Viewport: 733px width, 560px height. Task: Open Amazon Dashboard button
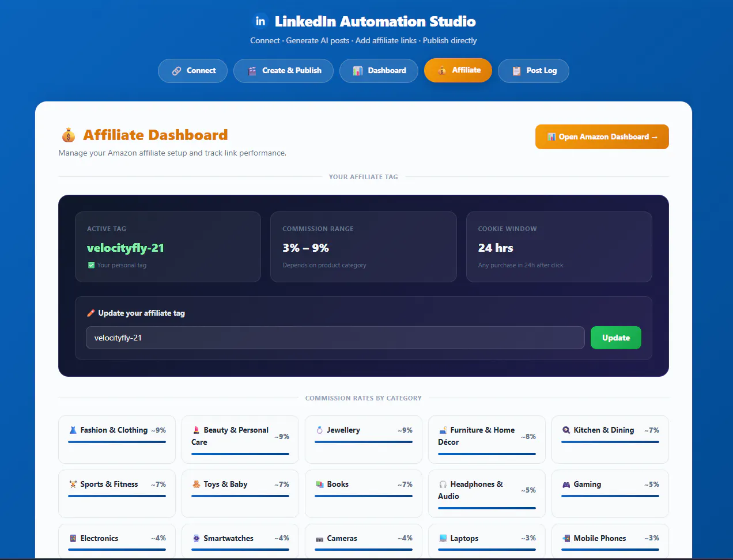[602, 137]
